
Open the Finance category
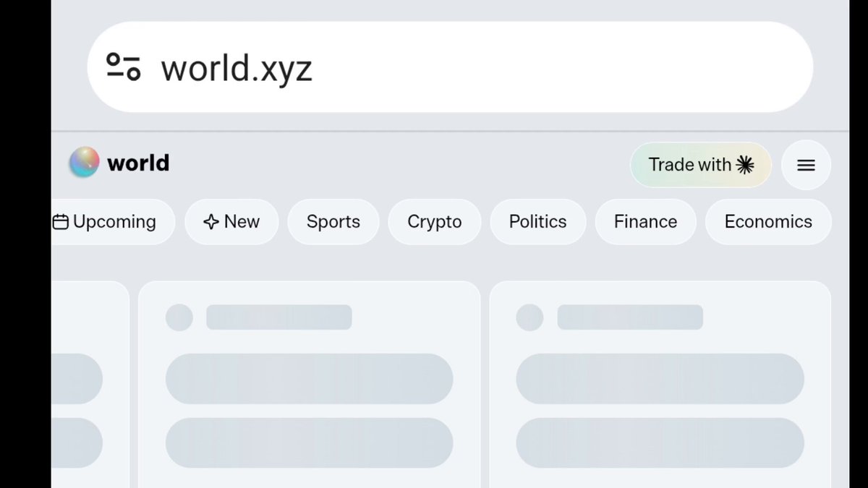pos(646,222)
